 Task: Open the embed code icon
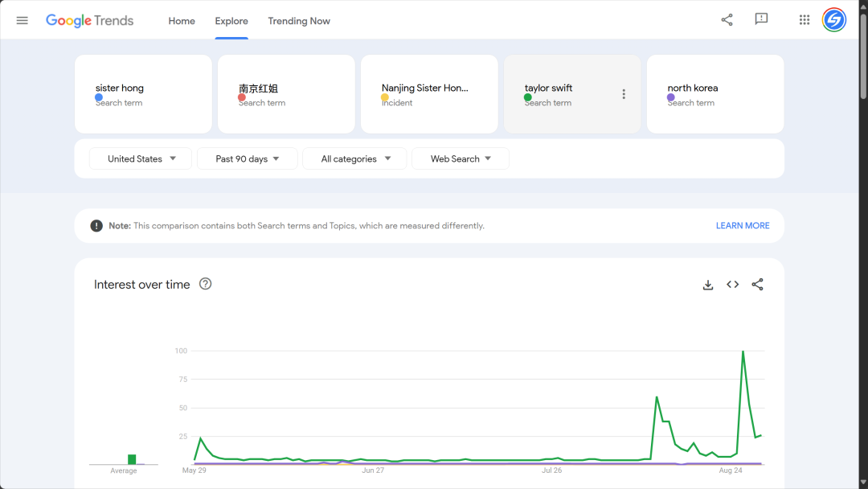732,285
